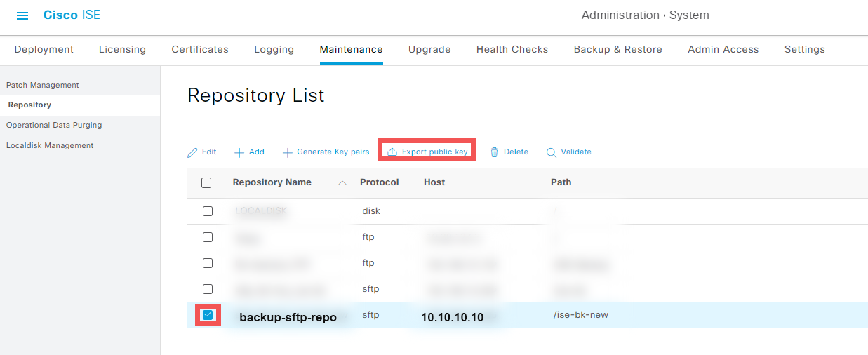This screenshot has width=868, height=355.
Task: Click the Edit pencil icon
Action: tap(193, 152)
